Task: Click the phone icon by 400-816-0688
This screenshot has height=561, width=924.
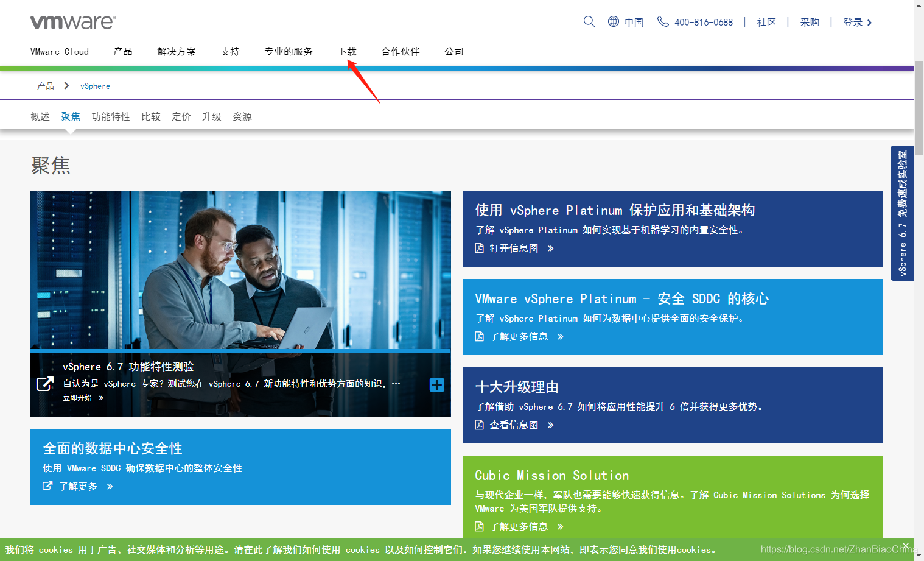Action: pos(663,21)
